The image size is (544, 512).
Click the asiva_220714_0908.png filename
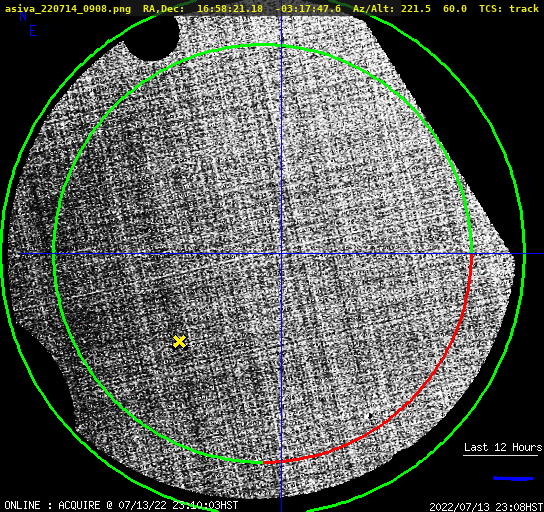pyautogui.click(x=68, y=9)
